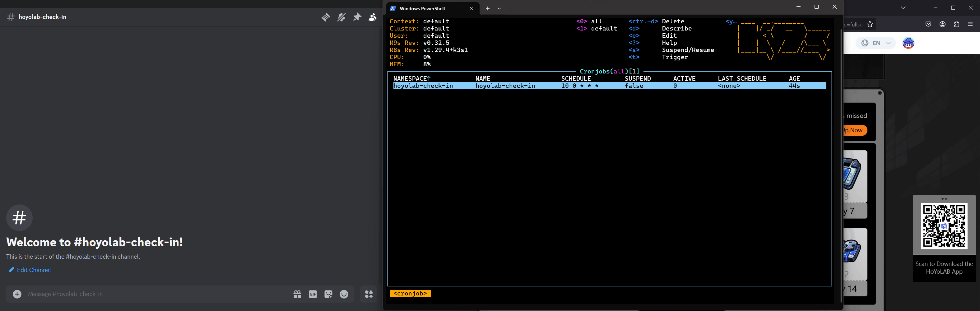Screen dimensions: 980x311
Task: Toggle muted notification bell for channel
Action: click(341, 17)
